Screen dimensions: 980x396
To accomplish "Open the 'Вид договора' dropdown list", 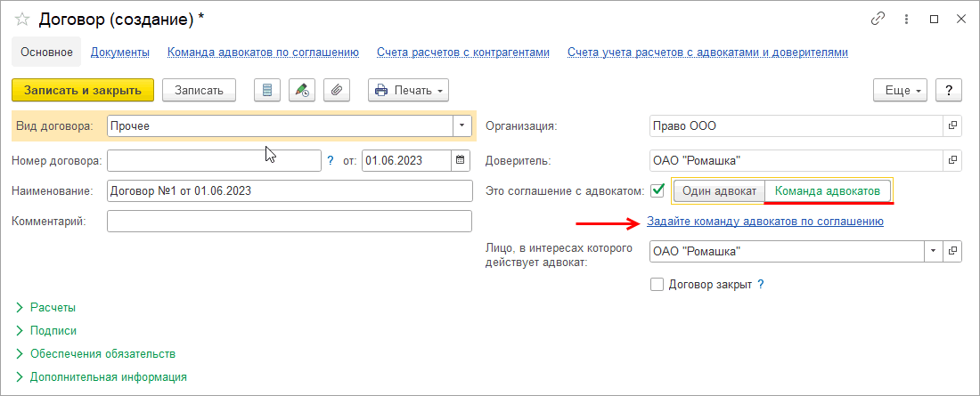I will click(x=461, y=126).
